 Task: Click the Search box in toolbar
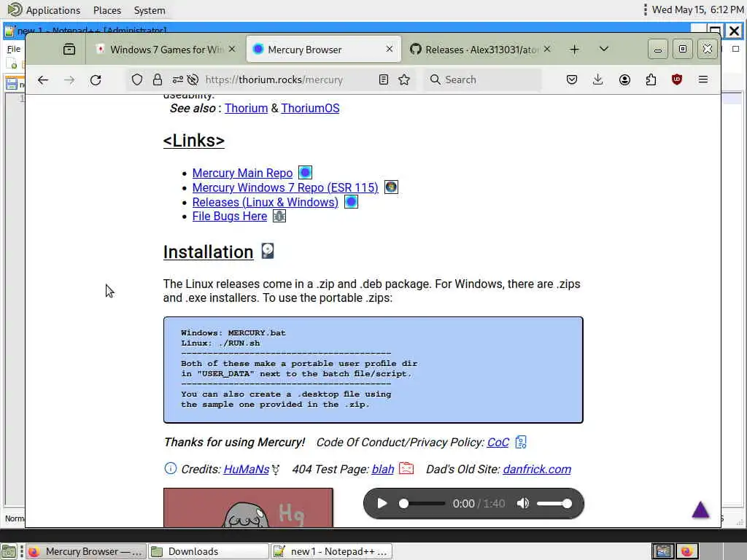point(482,79)
